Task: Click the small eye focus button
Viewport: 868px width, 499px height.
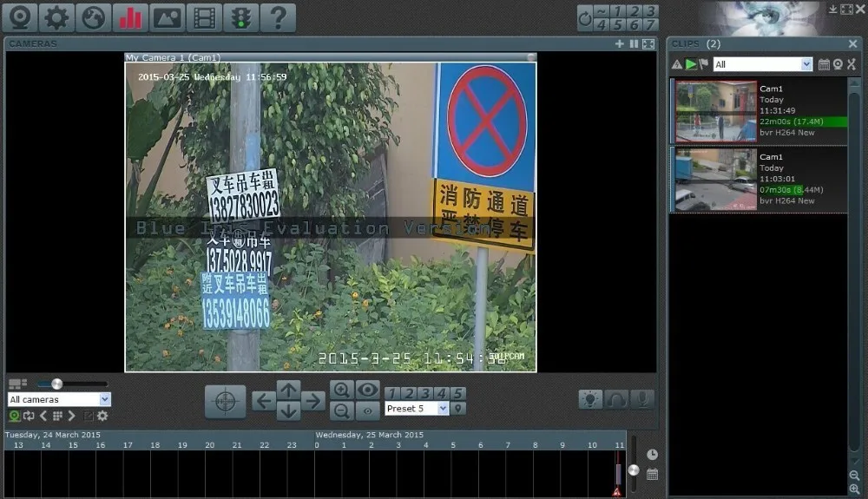Action: coord(367,411)
